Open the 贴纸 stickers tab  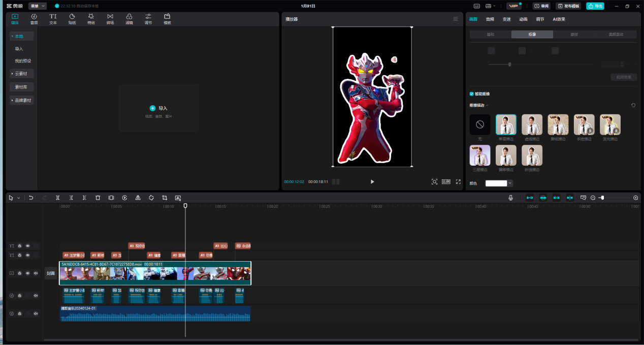click(x=72, y=19)
